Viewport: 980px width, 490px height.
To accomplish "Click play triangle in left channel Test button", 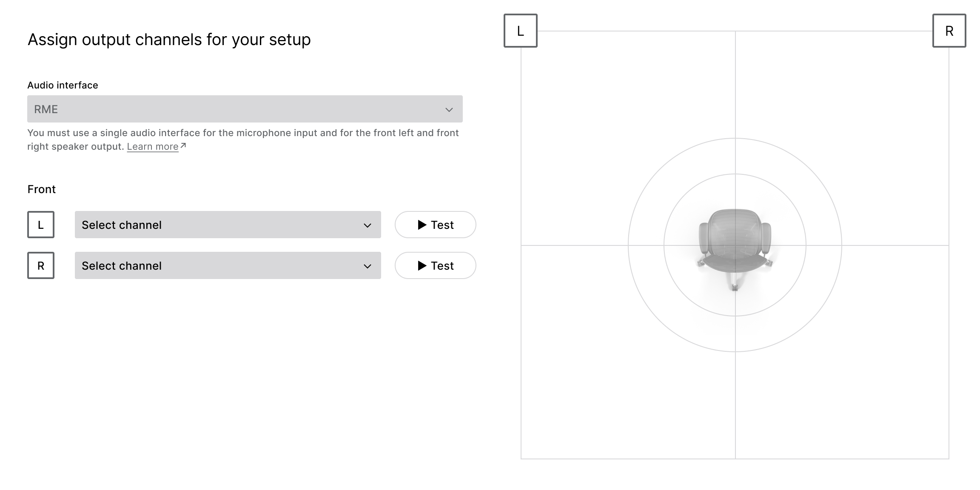I will (x=422, y=225).
